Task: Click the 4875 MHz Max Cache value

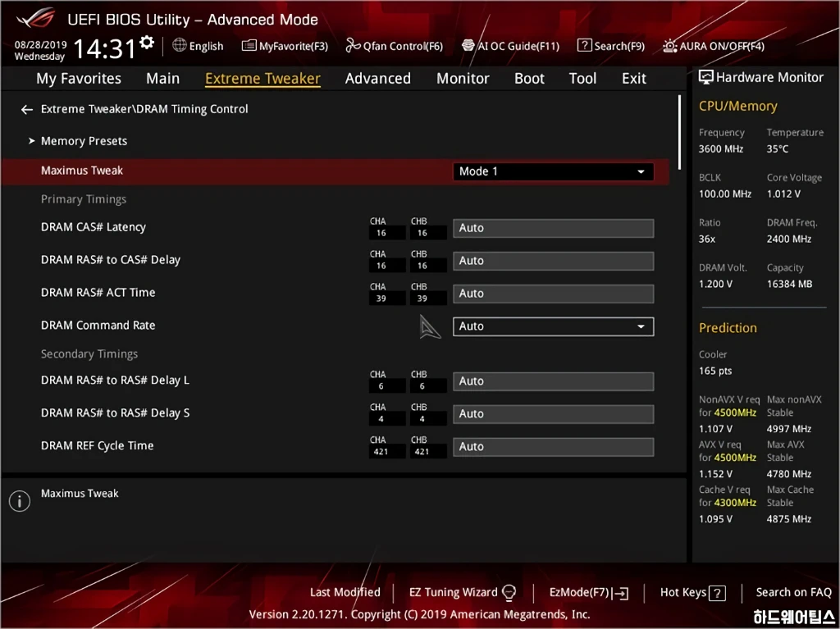Action: [788, 518]
